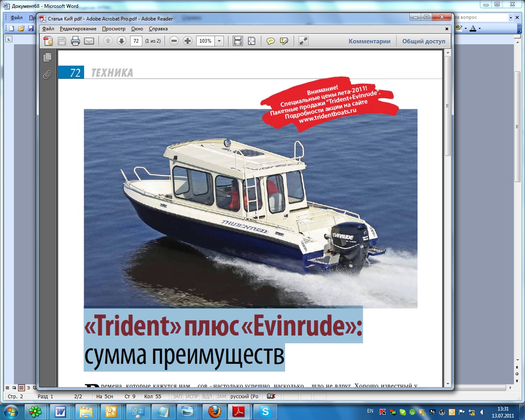The width and height of the screenshot is (525, 420).
Task: Click the New Document icon in Word toolbar
Action: (x=11, y=28)
